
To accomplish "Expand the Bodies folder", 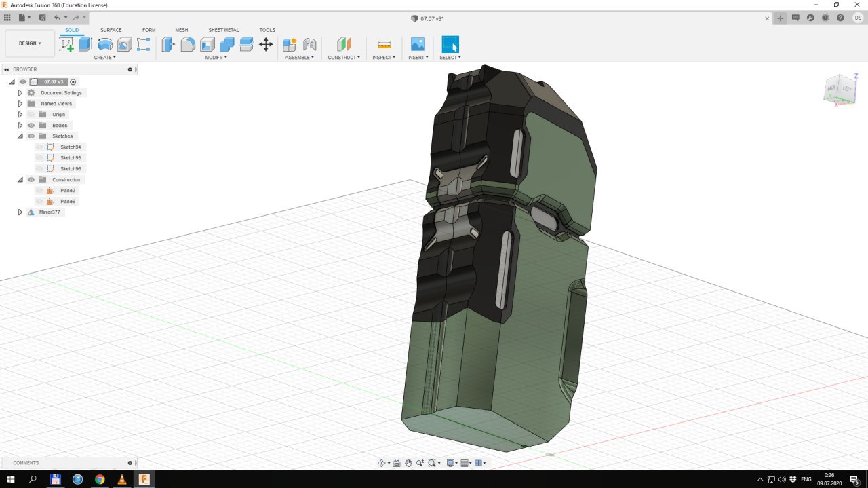I will tap(20, 125).
